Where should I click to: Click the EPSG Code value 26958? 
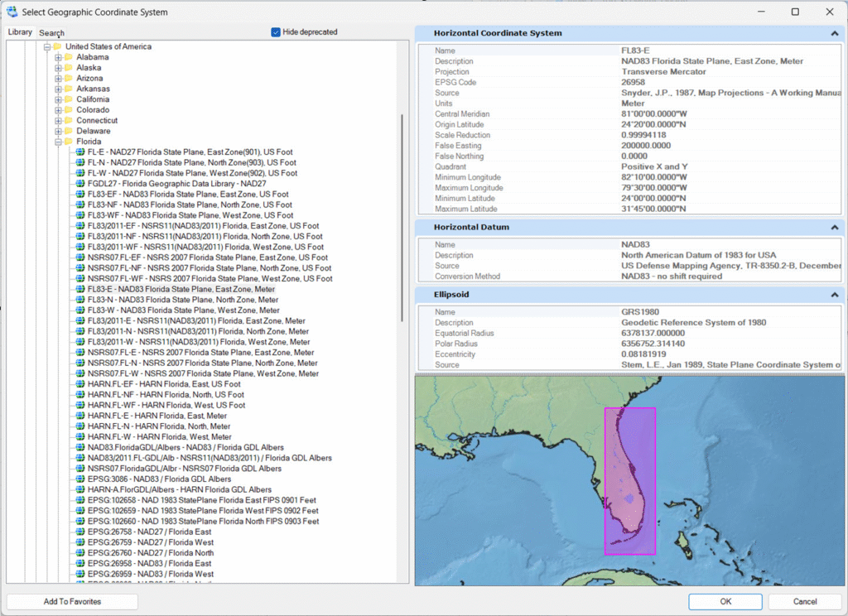coord(633,82)
